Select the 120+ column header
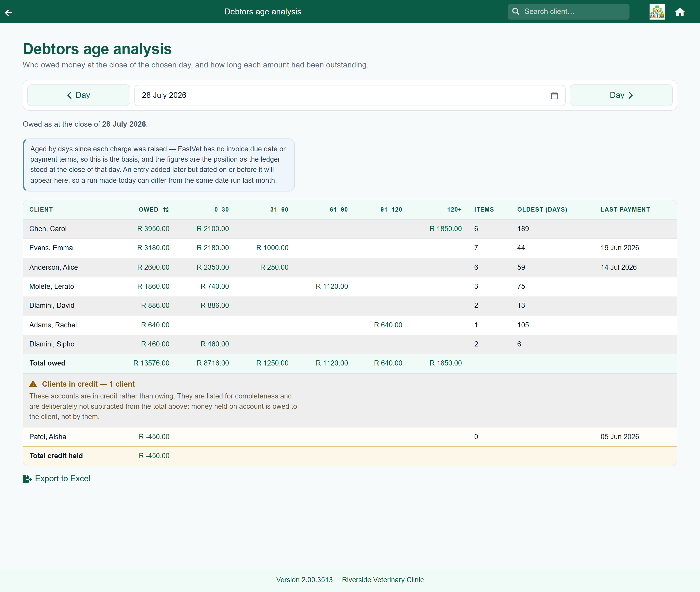700x592 pixels. coord(454,210)
